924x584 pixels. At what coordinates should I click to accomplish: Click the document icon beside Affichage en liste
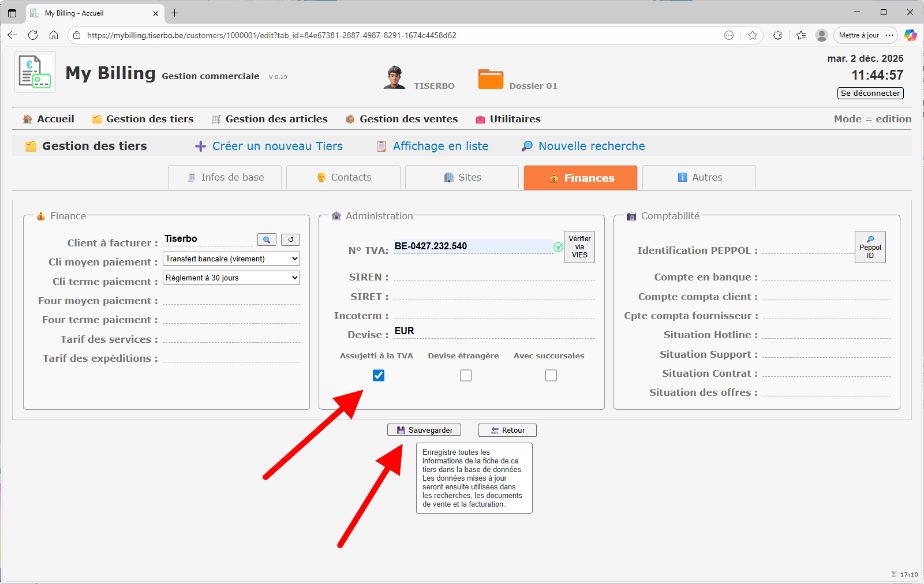[x=381, y=146]
